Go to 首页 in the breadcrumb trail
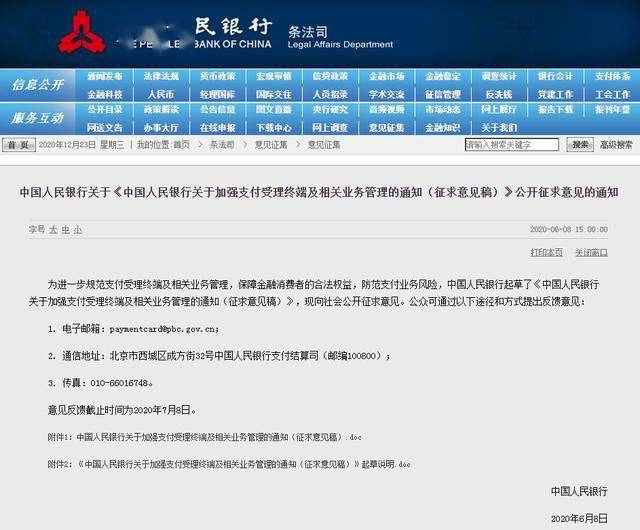Image resolution: width=640 pixels, height=530 pixels. click(182, 145)
